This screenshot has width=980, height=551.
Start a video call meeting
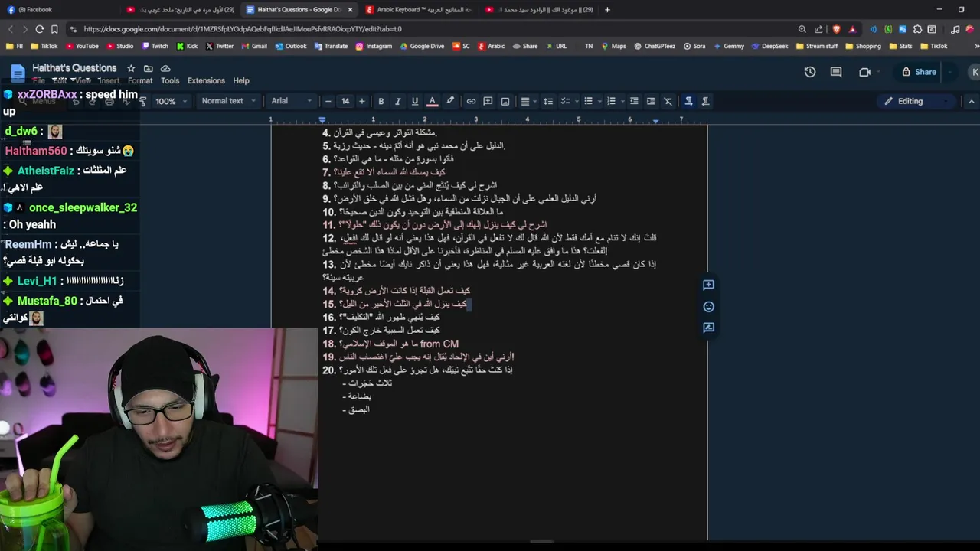864,72
